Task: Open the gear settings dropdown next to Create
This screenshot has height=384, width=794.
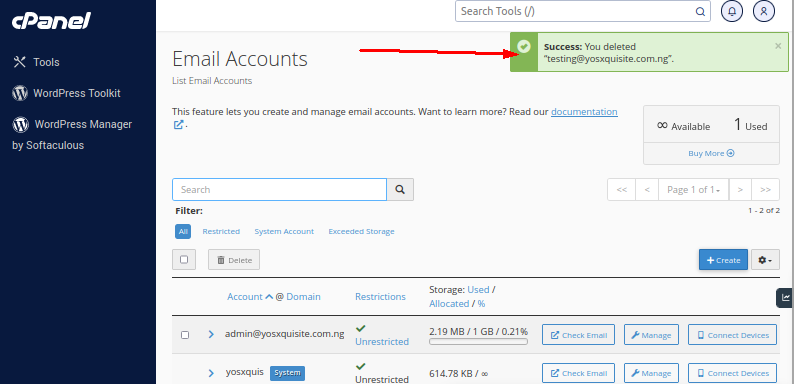Action: pos(765,260)
